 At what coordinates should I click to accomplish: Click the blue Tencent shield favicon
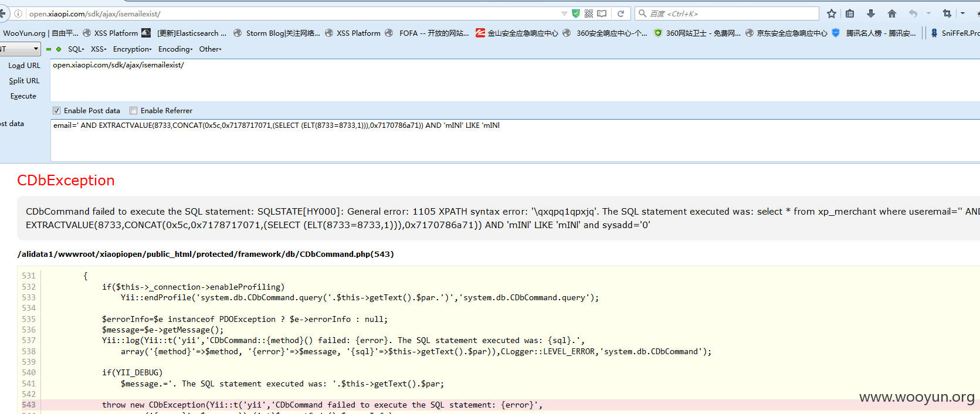pos(836,33)
